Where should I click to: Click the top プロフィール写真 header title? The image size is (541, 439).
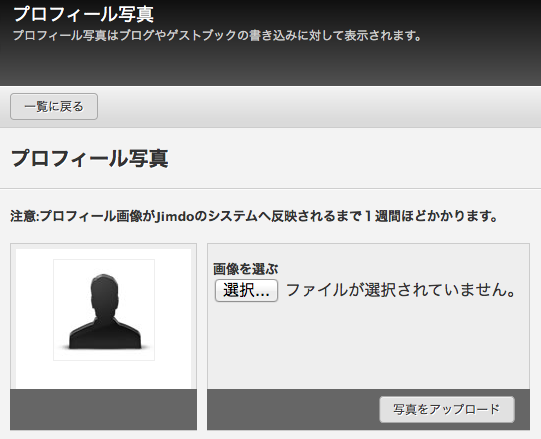[83, 14]
